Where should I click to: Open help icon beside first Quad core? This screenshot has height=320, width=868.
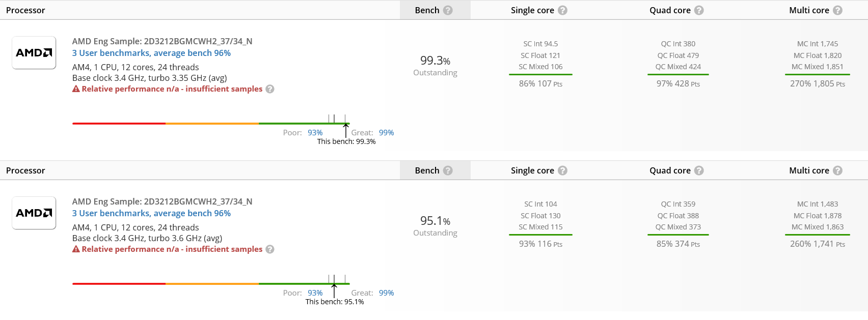click(x=699, y=10)
